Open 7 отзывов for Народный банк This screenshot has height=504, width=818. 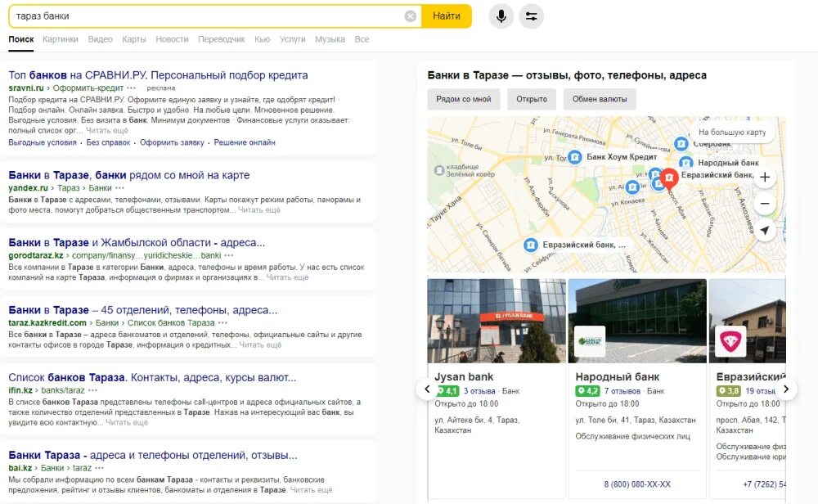click(622, 391)
